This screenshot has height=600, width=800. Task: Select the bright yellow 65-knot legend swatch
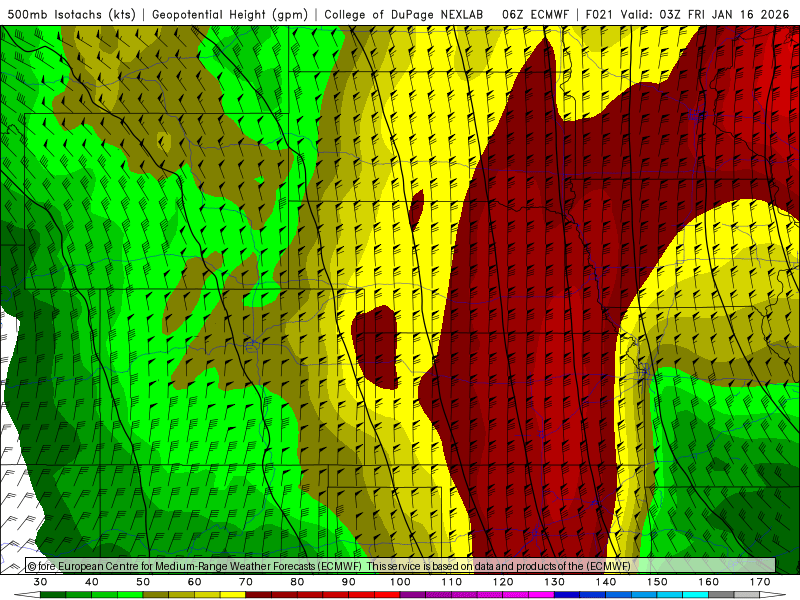233,595
